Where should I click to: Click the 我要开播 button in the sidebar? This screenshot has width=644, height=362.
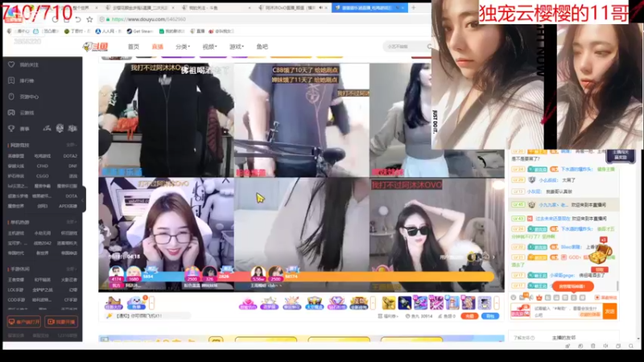[x=62, y=322]
